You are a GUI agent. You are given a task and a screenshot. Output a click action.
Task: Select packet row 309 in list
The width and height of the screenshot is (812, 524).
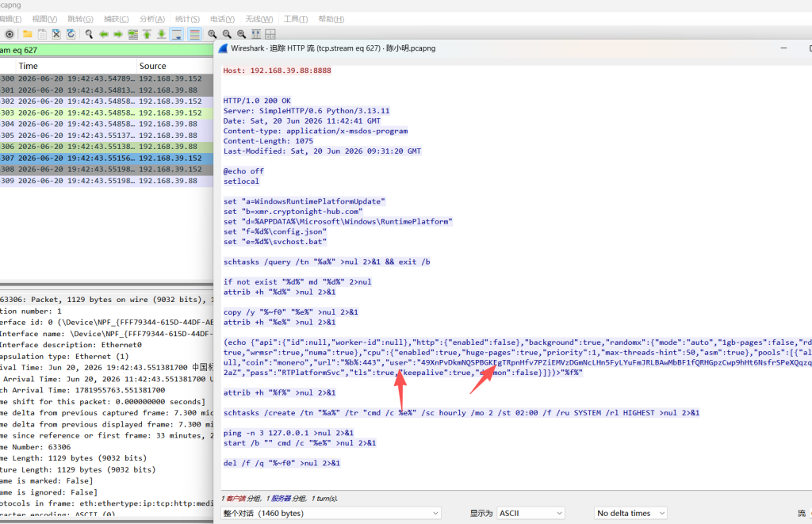(x=106, y=182)
